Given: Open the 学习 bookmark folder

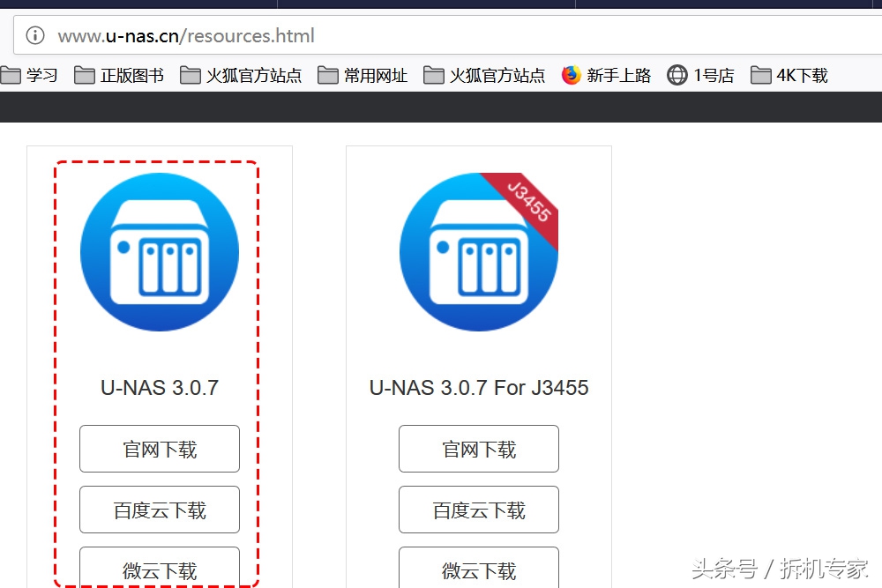Looking at the screenshot, I should point(29,75).
